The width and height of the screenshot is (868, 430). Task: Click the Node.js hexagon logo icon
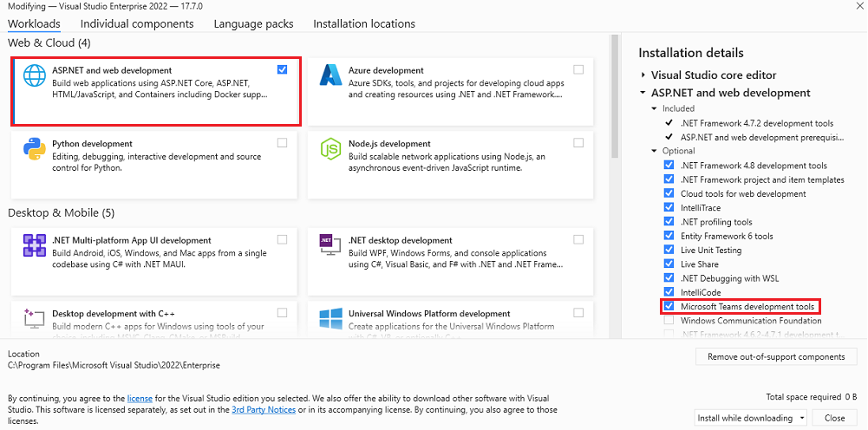coord(331,149)
